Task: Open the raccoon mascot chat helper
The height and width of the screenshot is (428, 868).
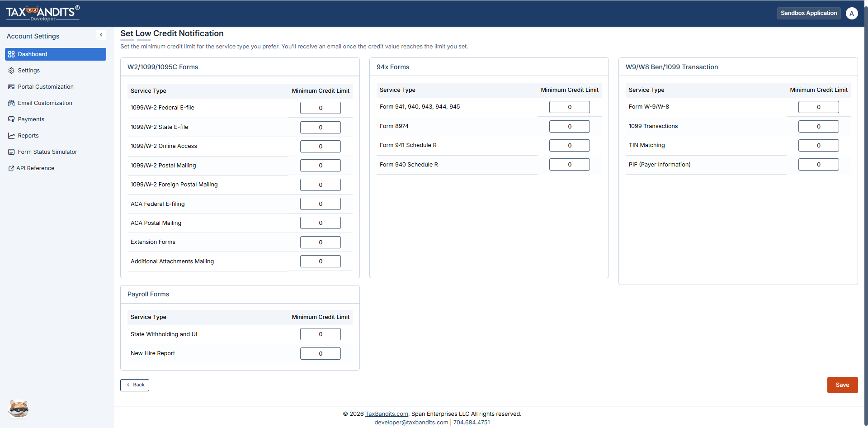Action: (19, 409)
